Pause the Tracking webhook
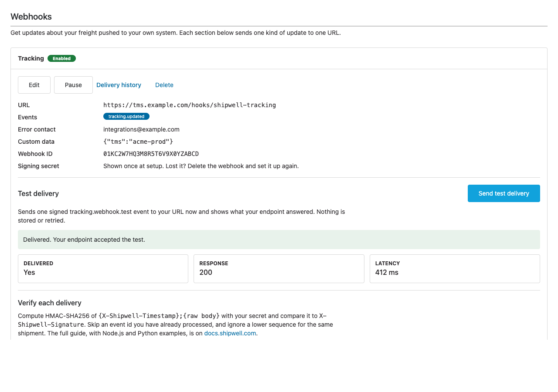This screenshot has height=392, width=558. [73, 85]
